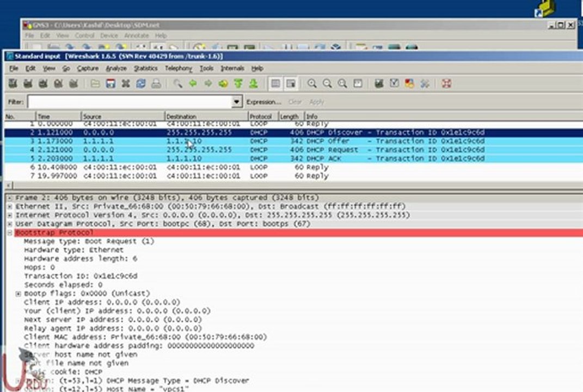Sort by the Time column header
This screenshot has height=392, width=583.
[x=58, y=117]
